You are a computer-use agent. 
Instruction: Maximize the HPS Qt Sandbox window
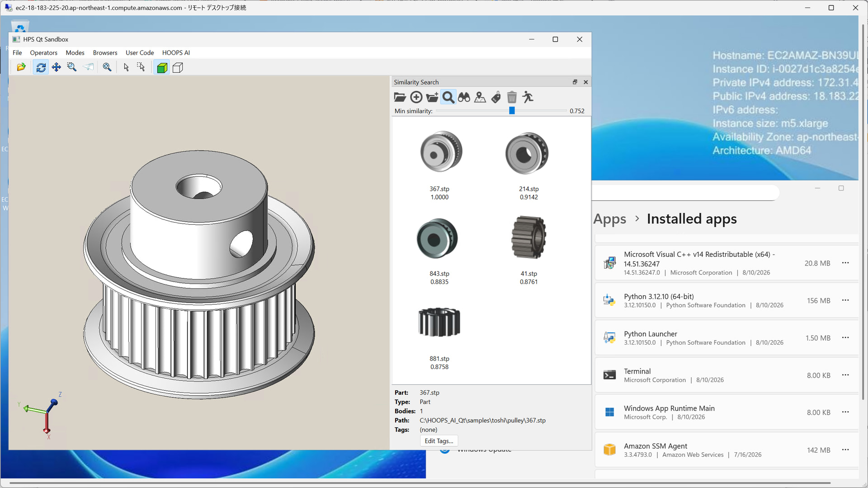coord(555,39)
